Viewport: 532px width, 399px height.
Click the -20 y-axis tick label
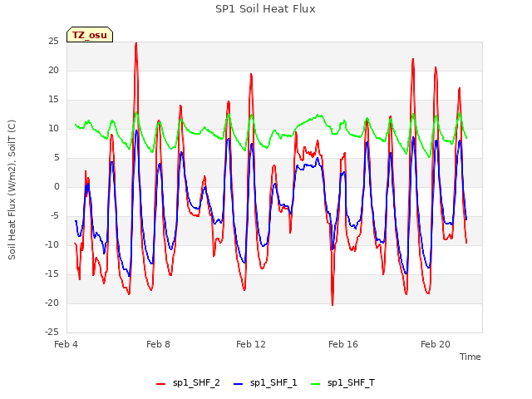(x=52, y=303)
